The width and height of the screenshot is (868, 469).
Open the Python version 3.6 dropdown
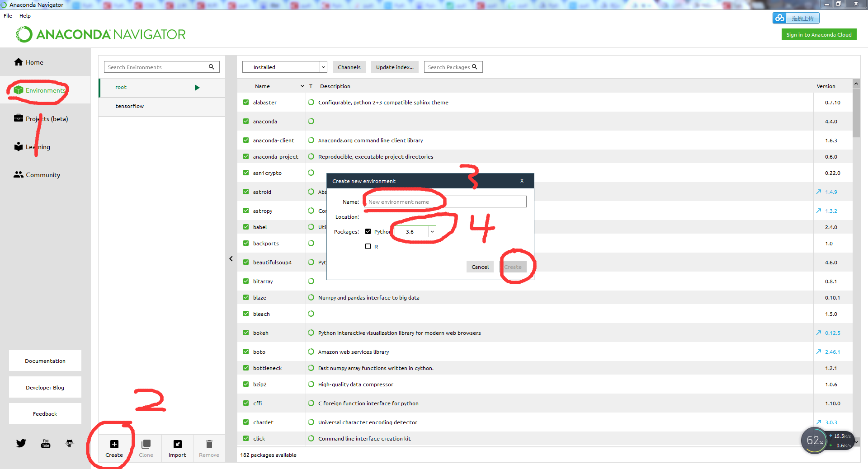pyautogui.click(x=415, y=231)
